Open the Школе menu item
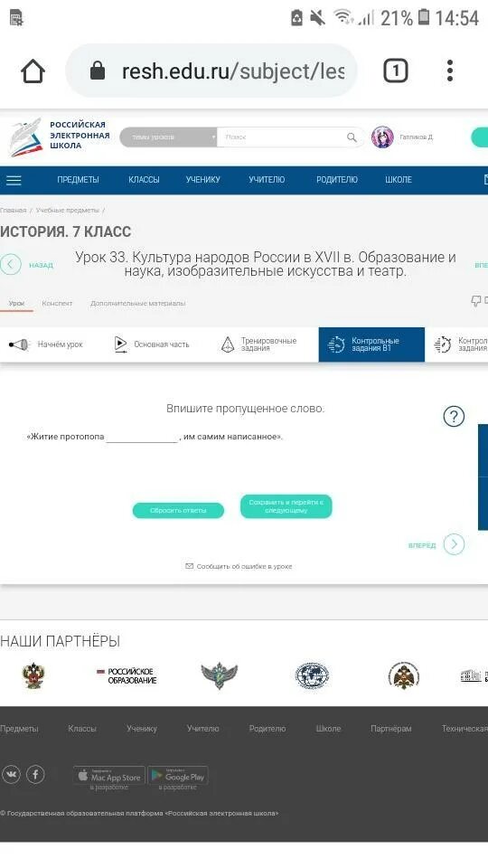Viewport: 488px width, 868px height. (x=399, y=180)
